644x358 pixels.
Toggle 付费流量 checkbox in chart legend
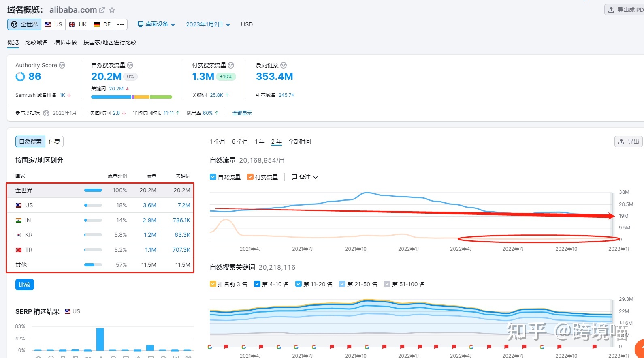pyautogui.click(x=250, y=177)
